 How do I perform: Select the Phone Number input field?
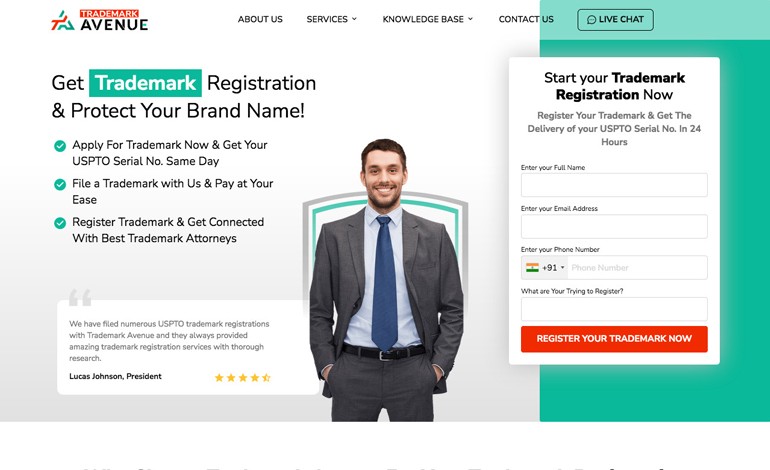(637, 268)
